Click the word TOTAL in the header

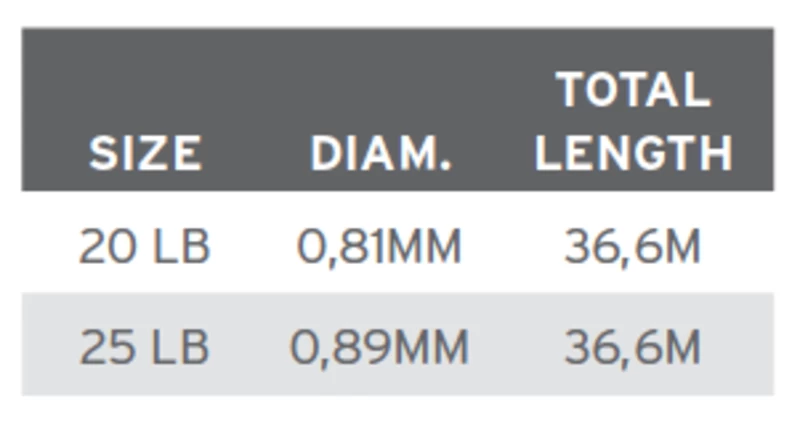(x=634, y=90)
